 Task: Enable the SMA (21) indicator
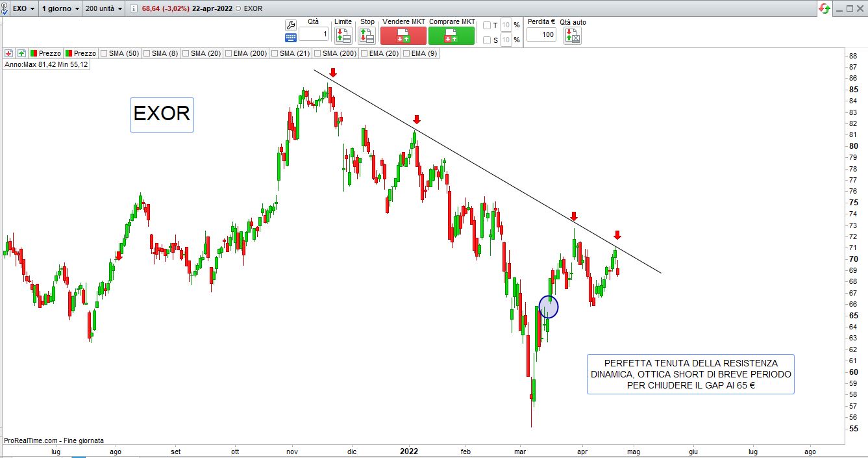pyautogui.click(x=275, y=53)
